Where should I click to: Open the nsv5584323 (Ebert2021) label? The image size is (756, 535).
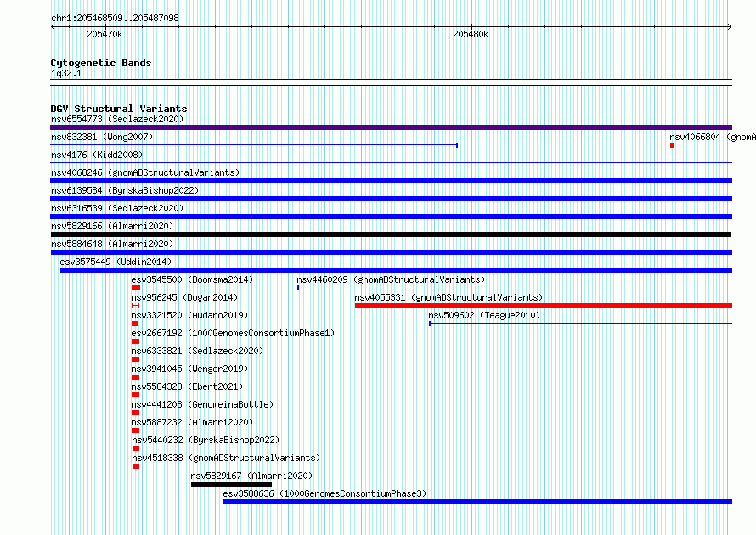click(x=187, y=386)
